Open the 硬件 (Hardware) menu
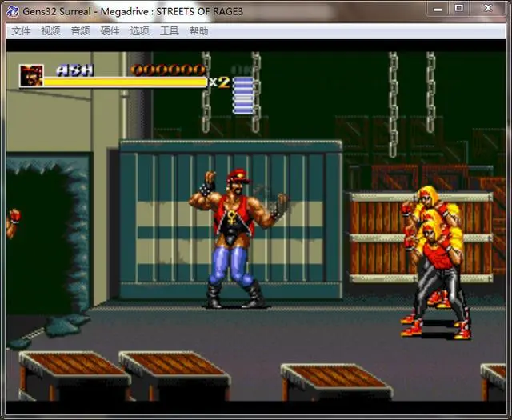This screenshot has height=420, width=512. point(110,31)
